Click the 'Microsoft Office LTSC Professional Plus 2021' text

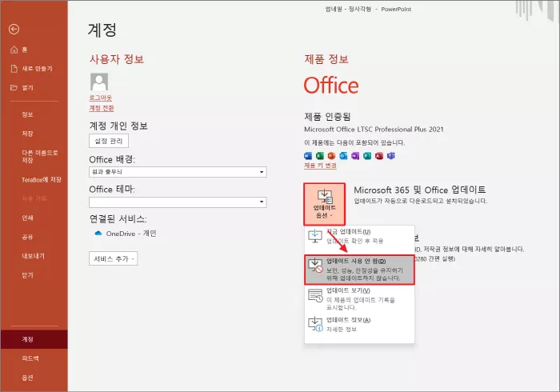coord(374,130)
